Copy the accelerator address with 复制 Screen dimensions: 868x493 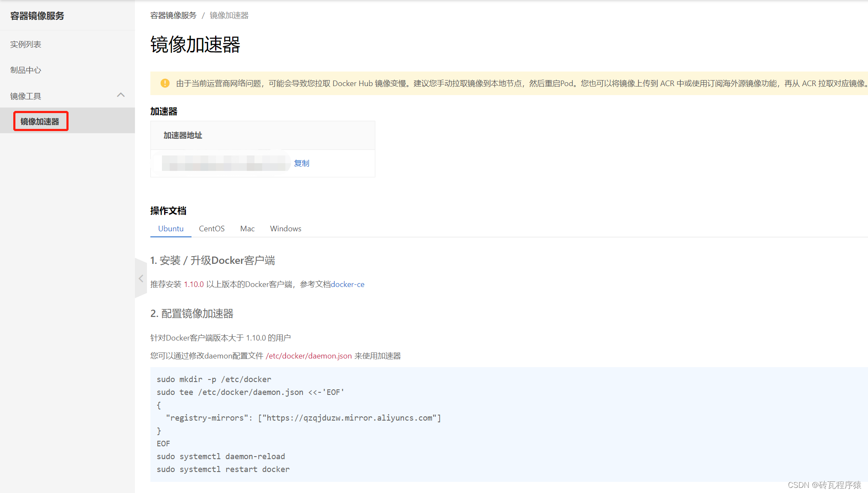click(x=302, y=163)
